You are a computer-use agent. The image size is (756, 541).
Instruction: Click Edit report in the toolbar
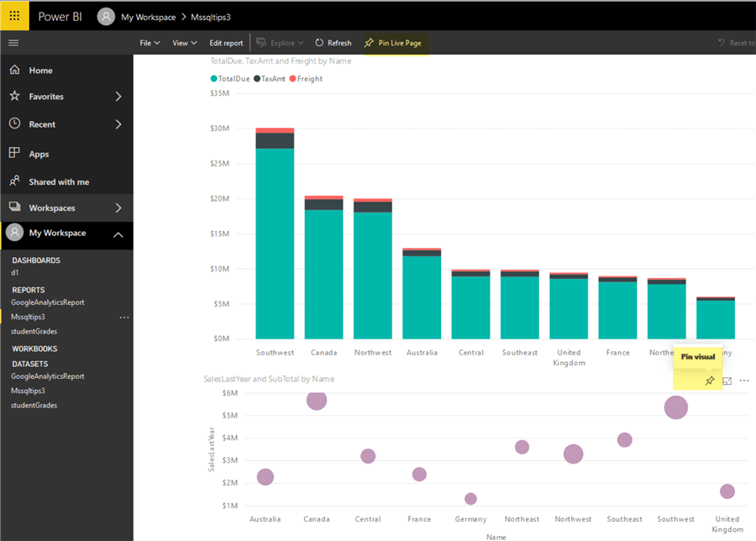coord(226,43)
